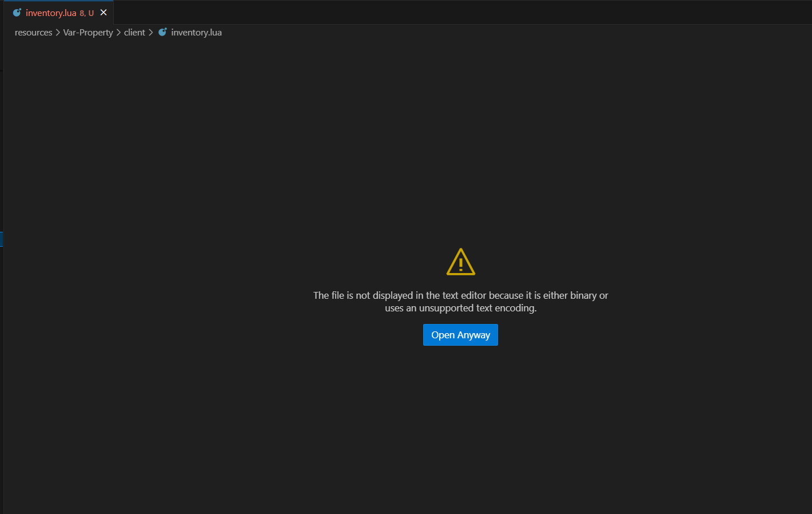Click the empty editor area below Open Anyway

point(460,429)
